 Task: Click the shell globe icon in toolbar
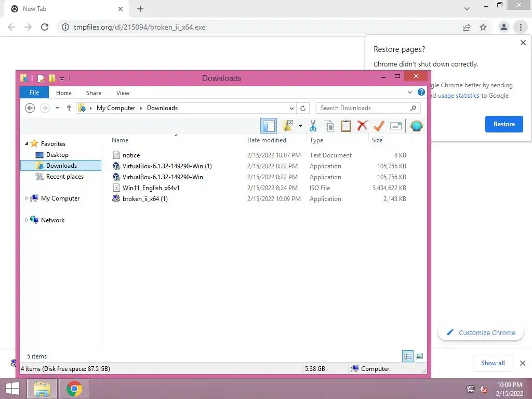pos(416,126)
